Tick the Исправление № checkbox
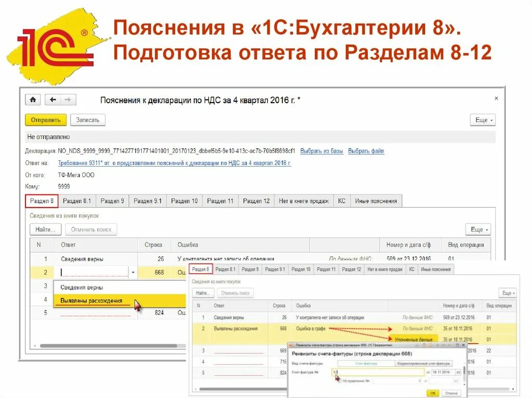The height and width of the screenshot is (398, 532). 339,381
